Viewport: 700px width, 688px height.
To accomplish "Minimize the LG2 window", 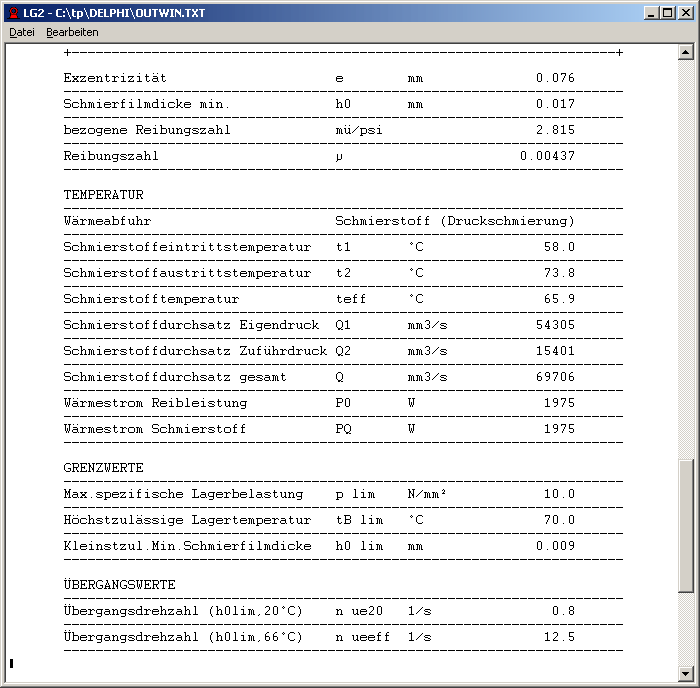I will pos(651,12).
